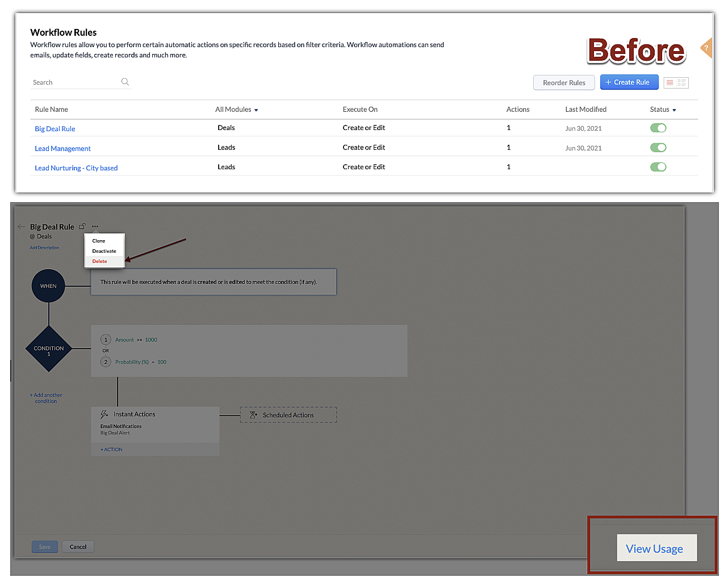The height and width of the screenshot is (586, 728).
Task: Select Deactivate in the rule menu
Action: pos(104,251)
